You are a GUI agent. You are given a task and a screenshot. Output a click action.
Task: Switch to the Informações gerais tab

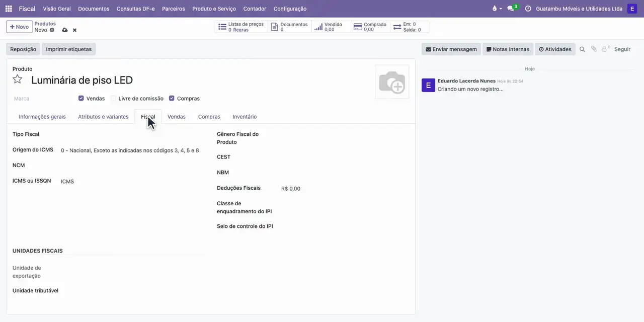[x=42, y=117]
